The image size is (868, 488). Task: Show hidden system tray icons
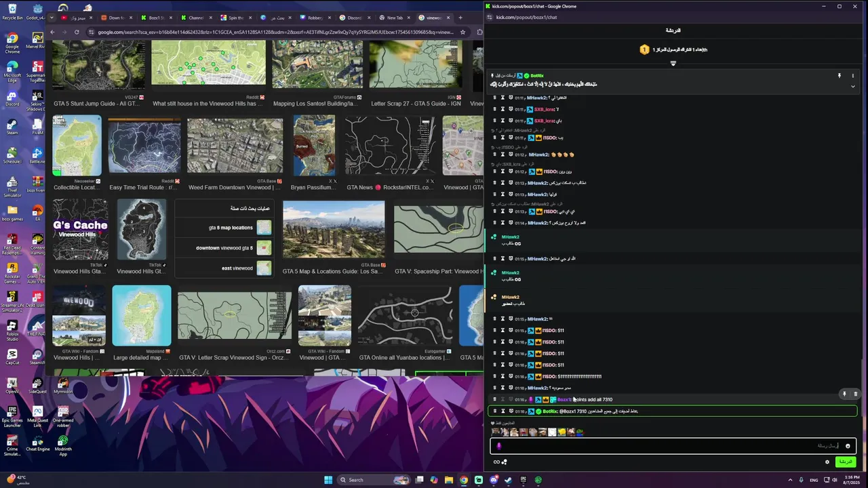tap(789, 480)
